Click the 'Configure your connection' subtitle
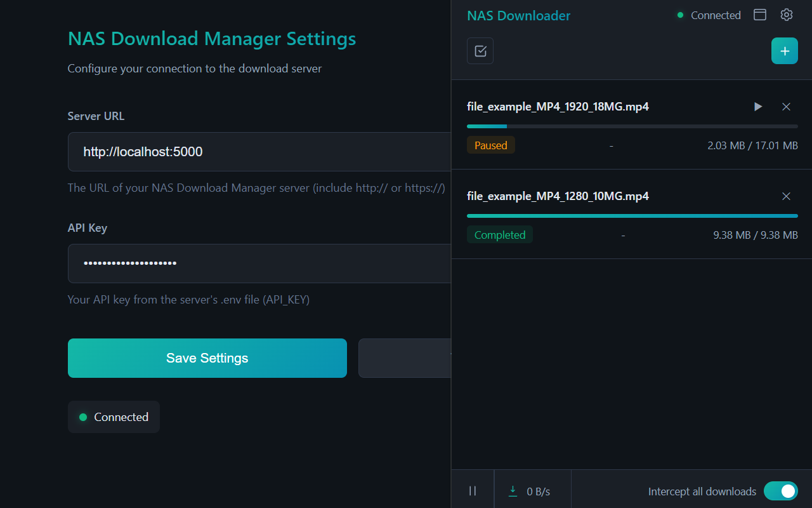The height and width of the screenshot is (508, 812). coord(195,69)
